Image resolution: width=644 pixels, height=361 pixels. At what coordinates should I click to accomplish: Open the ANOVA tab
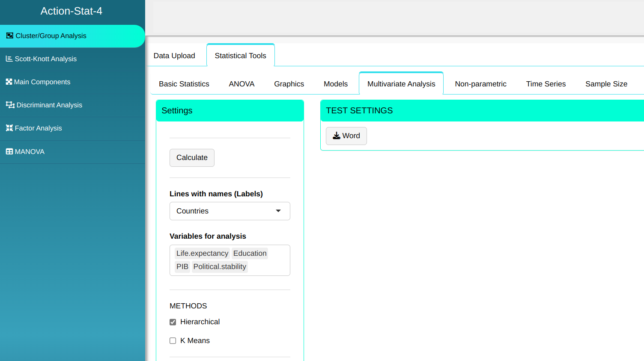pos(241,84)
